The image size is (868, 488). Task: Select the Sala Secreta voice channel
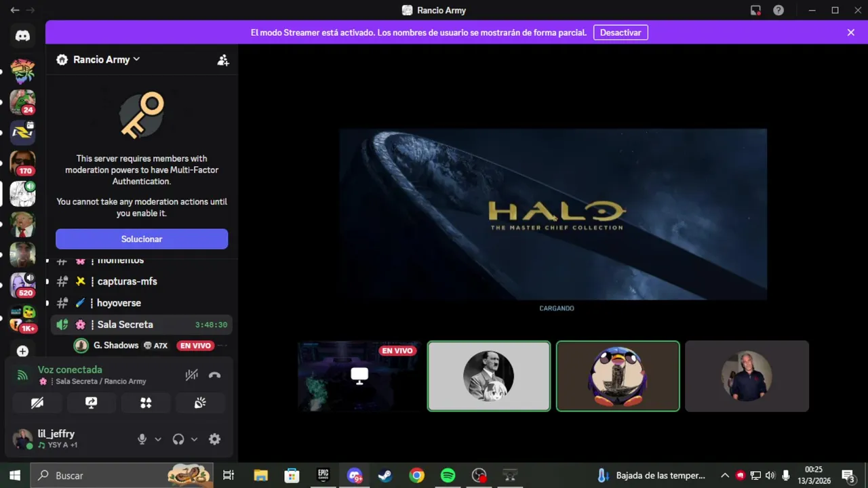click(x=142, y=325)
